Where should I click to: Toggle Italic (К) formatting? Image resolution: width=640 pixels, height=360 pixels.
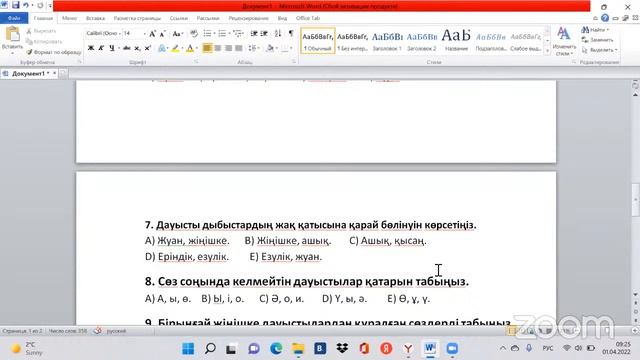(x=101, y=48)
